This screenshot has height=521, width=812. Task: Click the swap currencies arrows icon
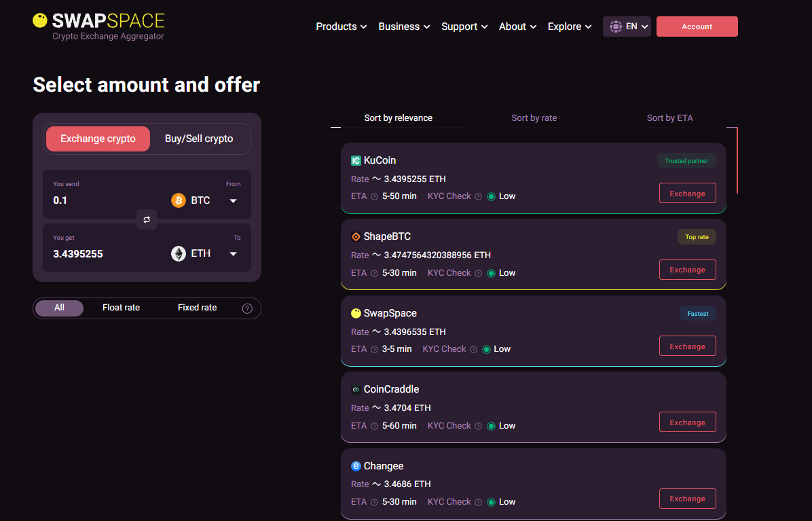147,219
